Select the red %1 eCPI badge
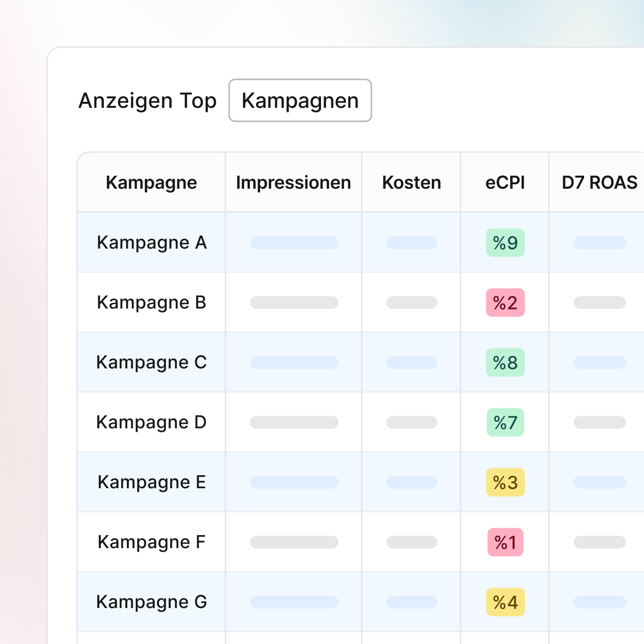This screenshot has height=644, width=644. [505, 542]
